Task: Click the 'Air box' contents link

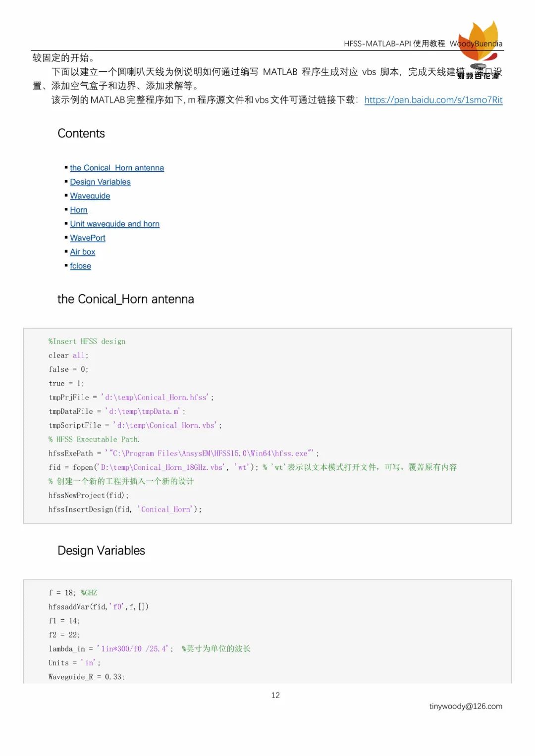Action: (82, 252)
